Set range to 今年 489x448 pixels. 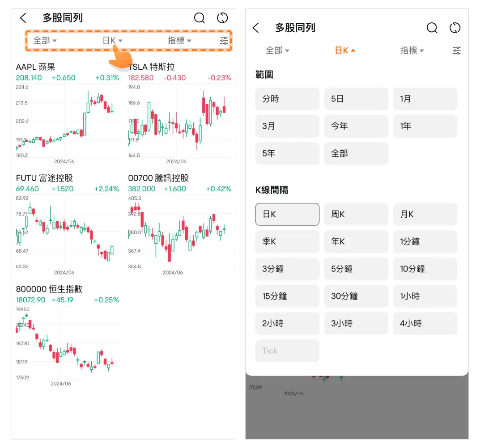click(x=356, y=127)
